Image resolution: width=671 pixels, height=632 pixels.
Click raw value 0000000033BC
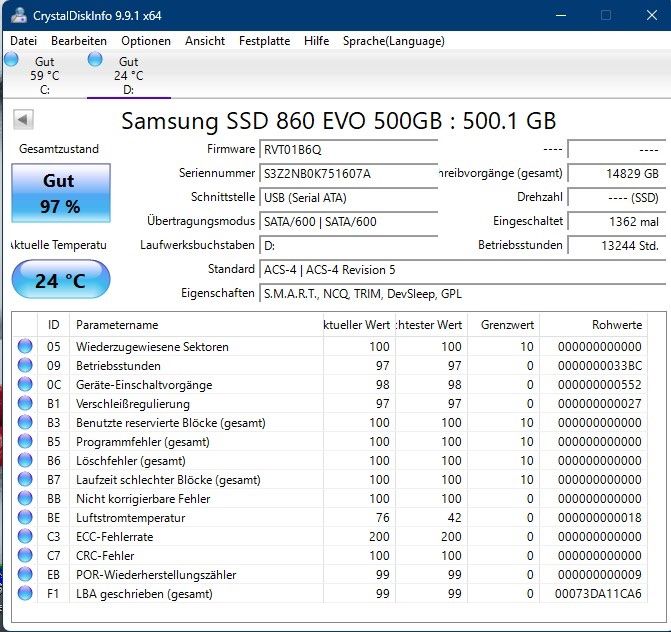coord(600,366)
